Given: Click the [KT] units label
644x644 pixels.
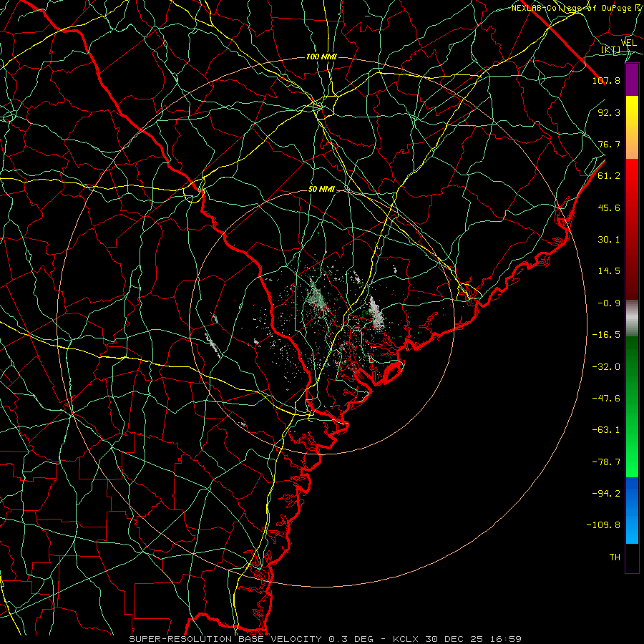Looking at the screenshot, I should tap(611, 50).
